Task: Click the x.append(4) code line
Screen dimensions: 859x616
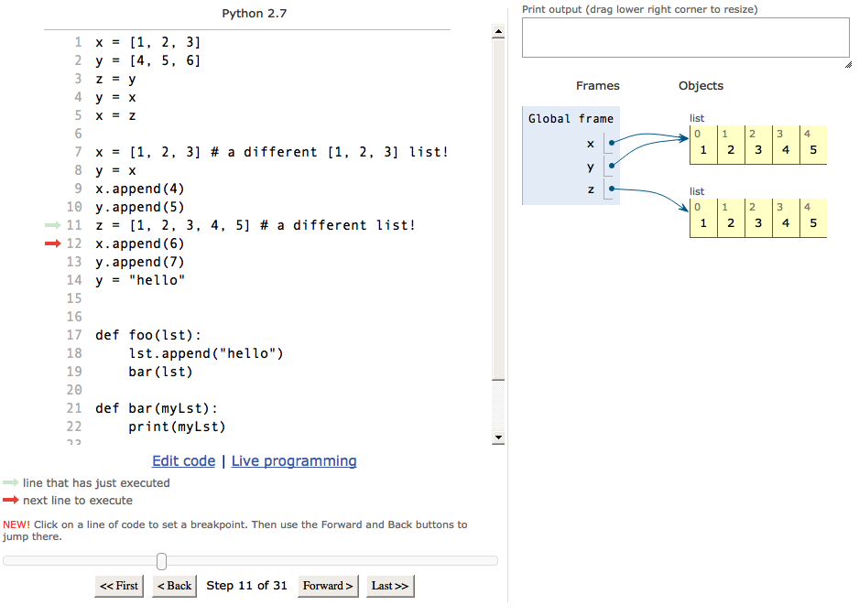Action: pyautogui.click(x=140, y=189)
